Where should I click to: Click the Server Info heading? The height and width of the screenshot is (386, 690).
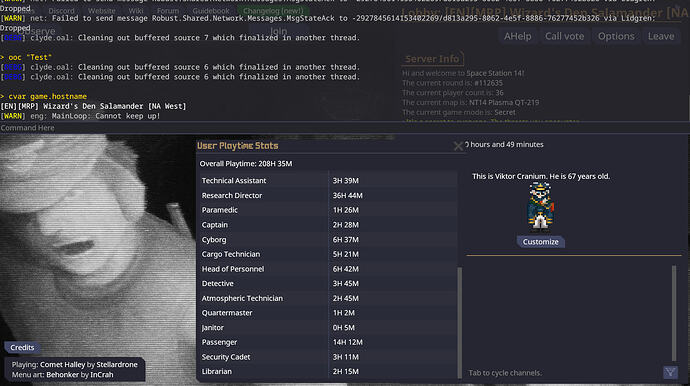[x=432, y=59]
